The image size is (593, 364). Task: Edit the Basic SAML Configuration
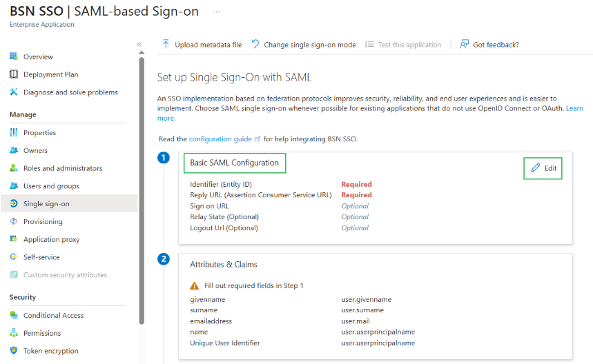543,168
